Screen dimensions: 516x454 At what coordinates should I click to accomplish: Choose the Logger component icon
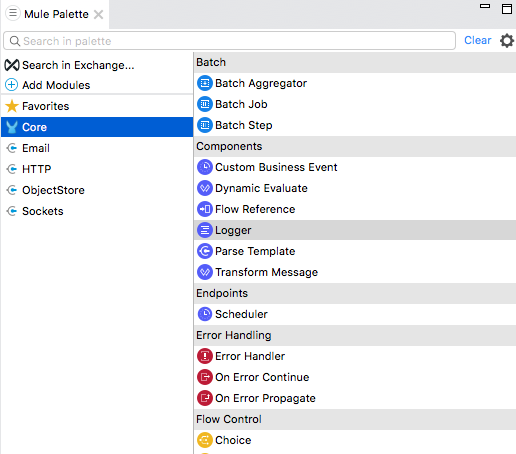tap(205, 230)
